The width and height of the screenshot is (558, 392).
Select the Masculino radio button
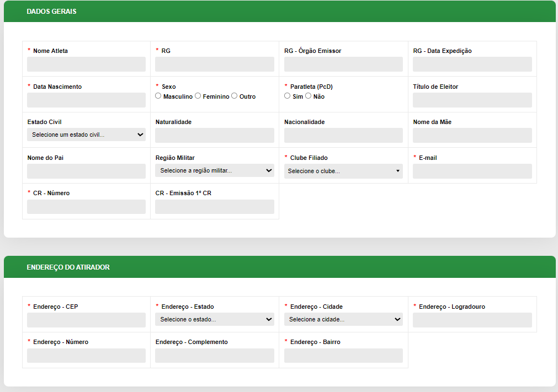[x=158, y=96]
